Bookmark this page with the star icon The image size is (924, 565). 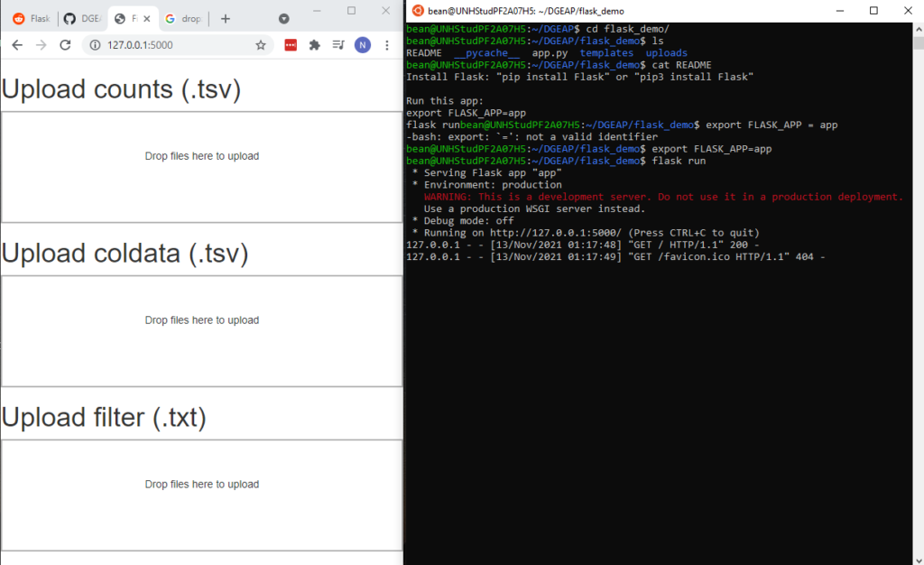(261, 45)
